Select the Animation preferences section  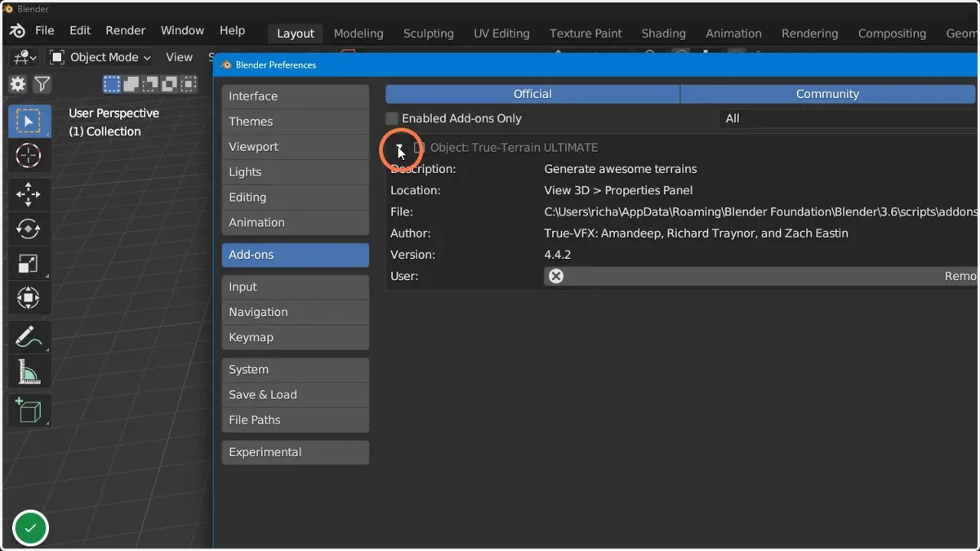tap(295, 223)
